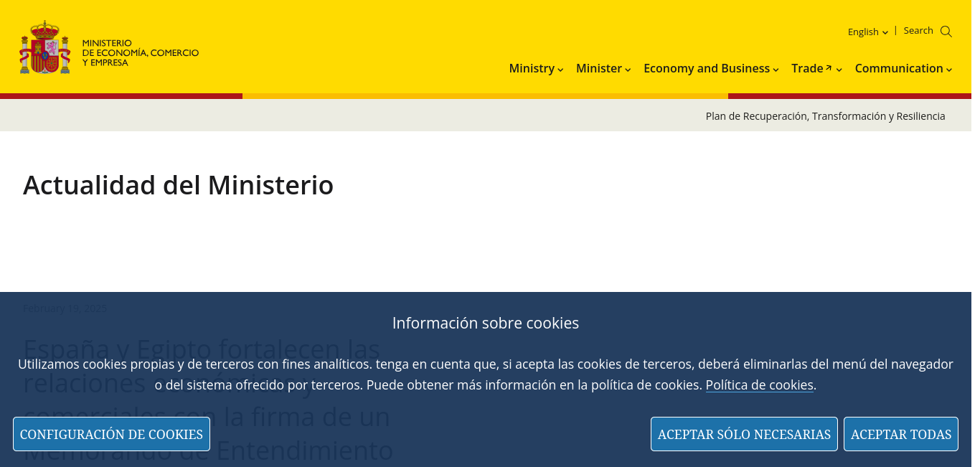Click the magnifying glass search icon

pos(946,32)
